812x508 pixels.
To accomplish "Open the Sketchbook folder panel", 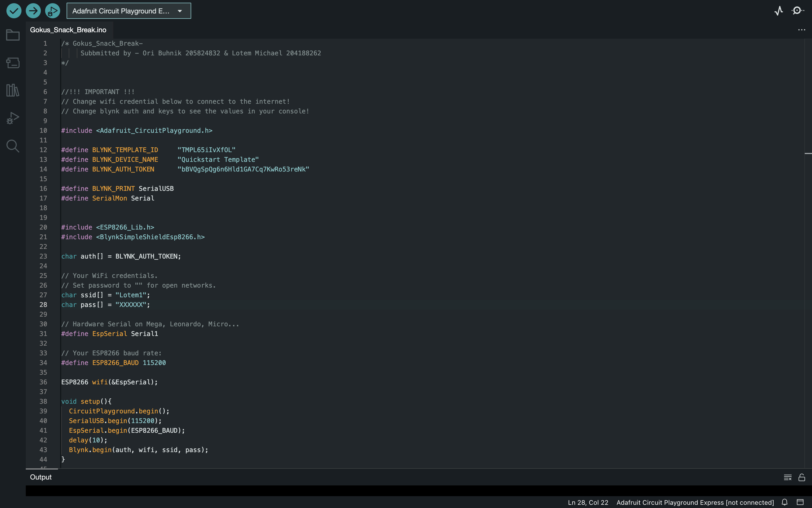I will pyautogui.click(x=13, y=35).
